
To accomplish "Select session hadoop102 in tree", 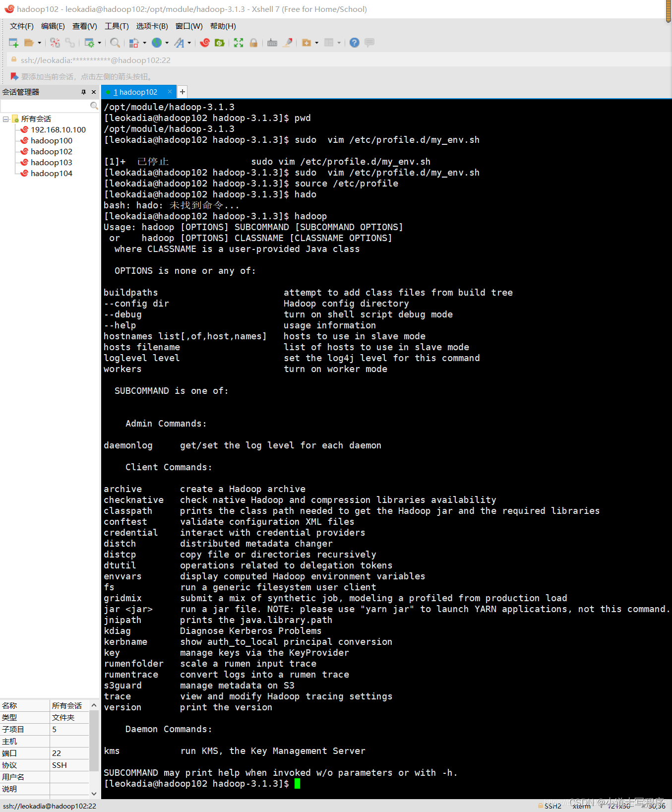I will [x=52, y=152].
